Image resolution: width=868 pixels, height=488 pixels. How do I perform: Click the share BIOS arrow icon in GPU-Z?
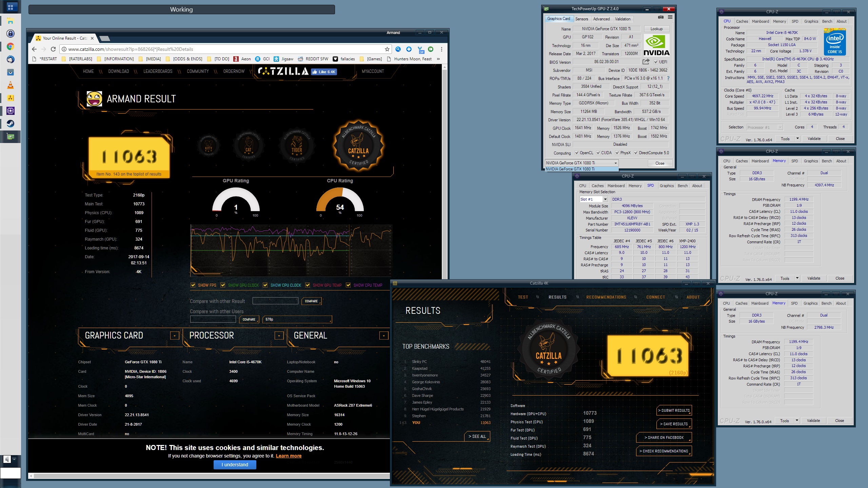click(x=646, y=62)
